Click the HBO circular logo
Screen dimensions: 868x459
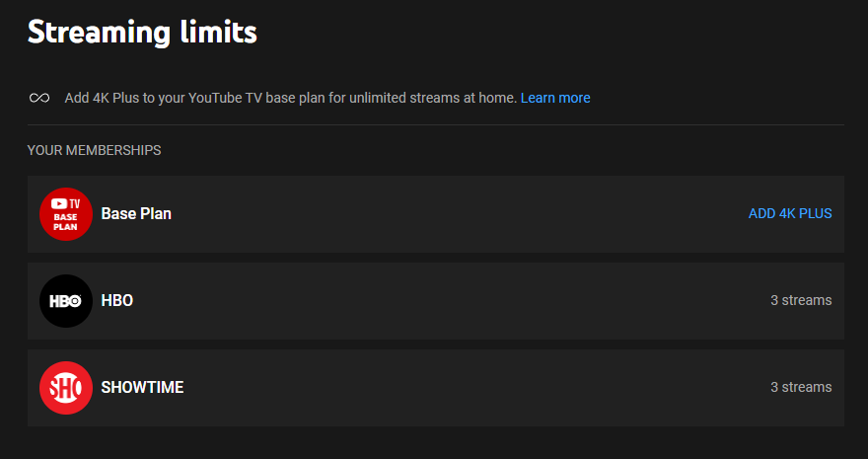click(x=66, y=301)
